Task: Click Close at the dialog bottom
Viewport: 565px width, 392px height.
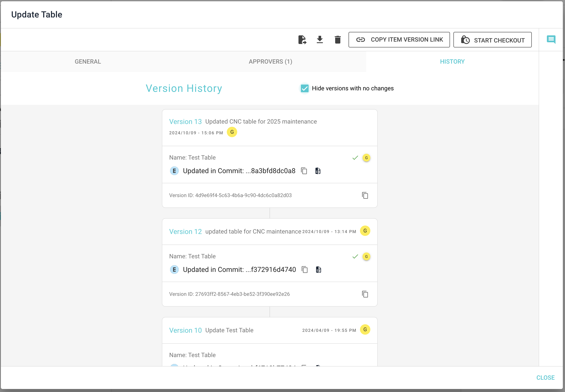Action: click(545, 378)
